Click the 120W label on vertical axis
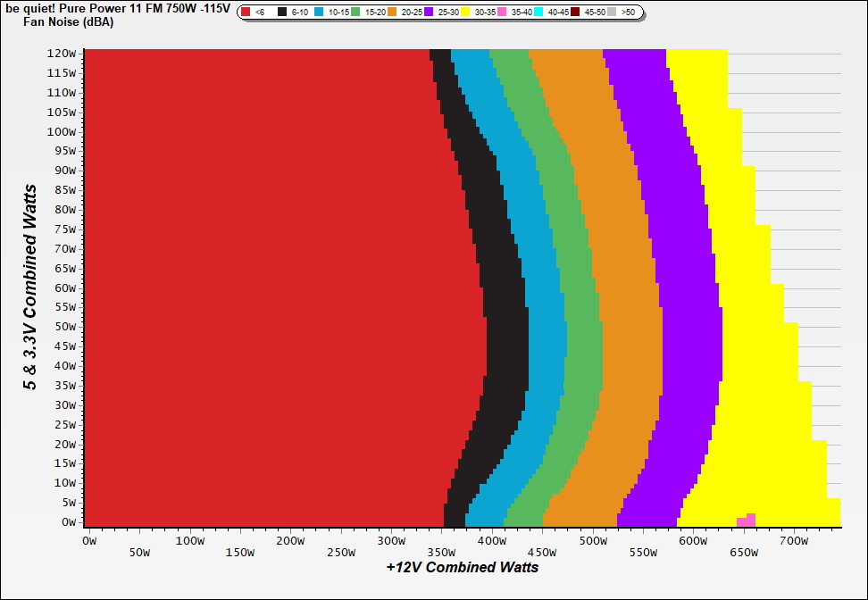Image resolution: width=868 pixels, height=600 pixels. point(63,53)
